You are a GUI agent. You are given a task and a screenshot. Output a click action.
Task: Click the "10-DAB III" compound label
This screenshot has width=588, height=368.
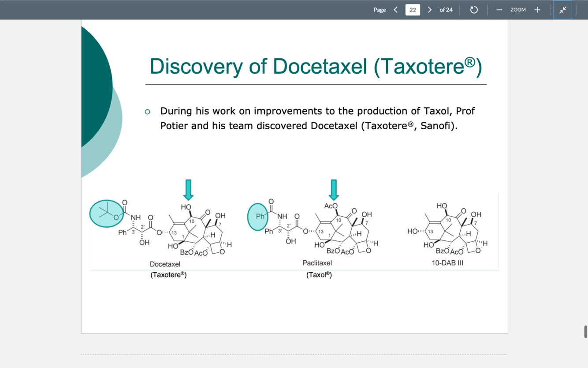coord(447,263)
